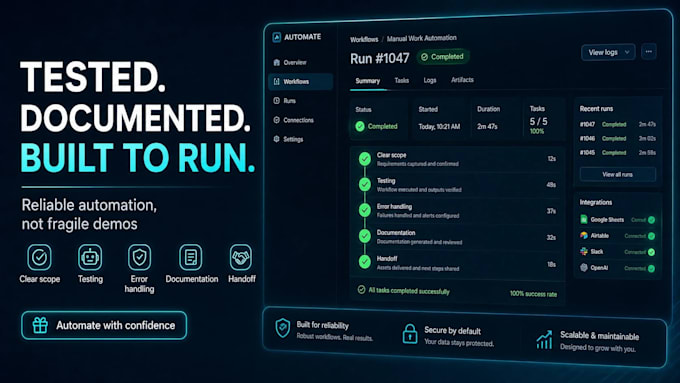Click the Status card's green check icon

click(360, 126)
